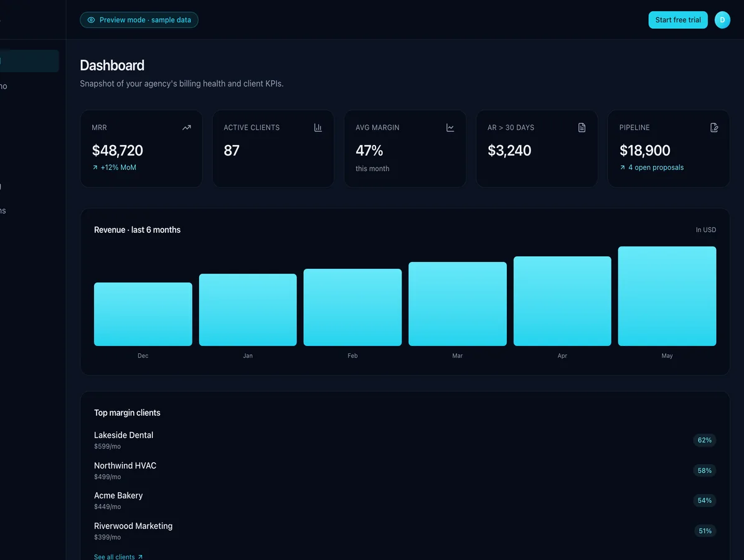Screen dimensions: 744x560
Task: Click the $399/mo price under Riverwood Marketing
Action: [x=107, y=537]
